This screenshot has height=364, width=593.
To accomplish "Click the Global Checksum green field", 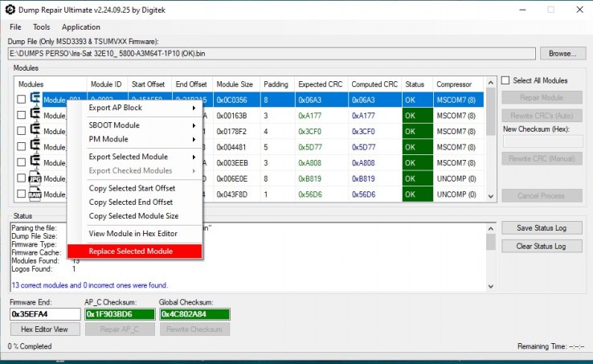I will click(x=194, y=314).
